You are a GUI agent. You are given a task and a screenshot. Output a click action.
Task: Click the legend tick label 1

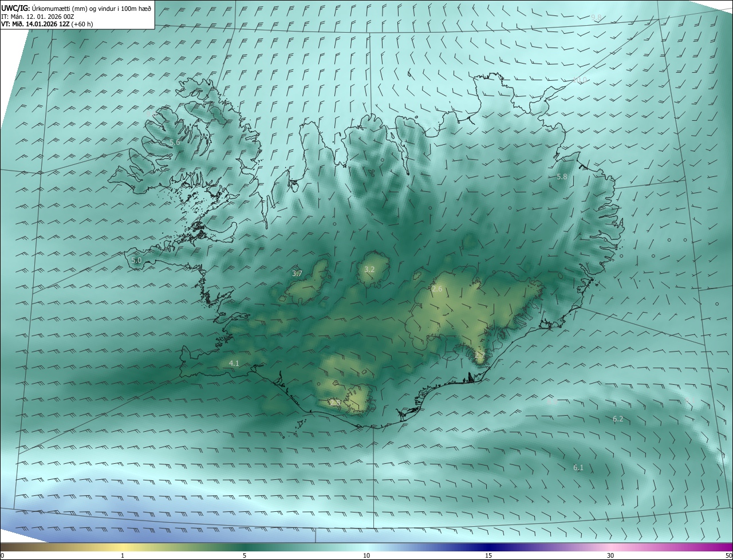[x=123, y=555]
